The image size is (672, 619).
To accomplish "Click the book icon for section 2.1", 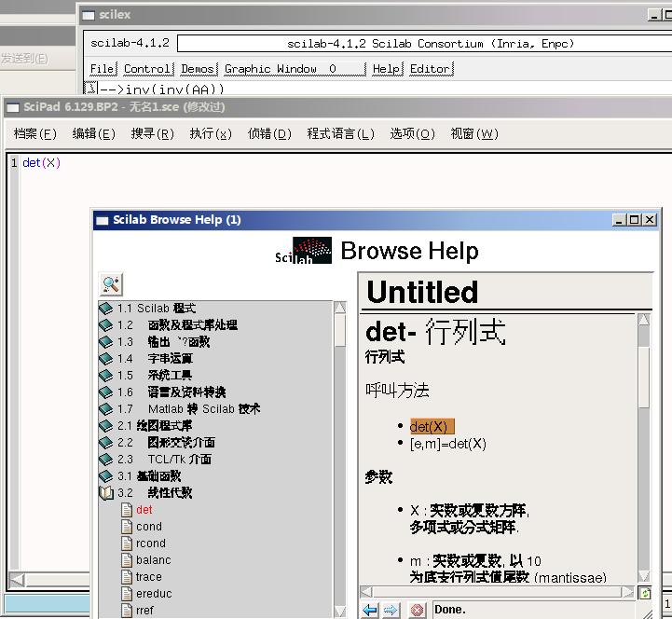I will 106,426.
